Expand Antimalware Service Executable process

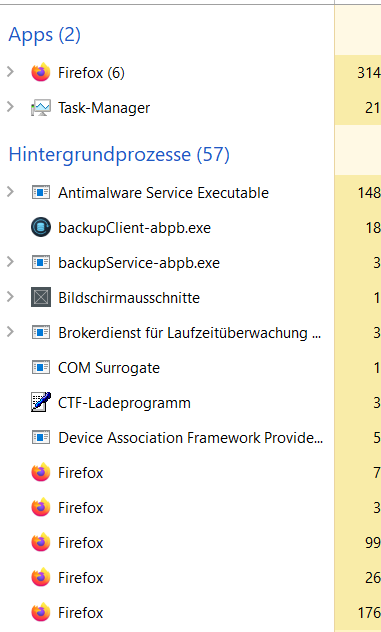10,192
